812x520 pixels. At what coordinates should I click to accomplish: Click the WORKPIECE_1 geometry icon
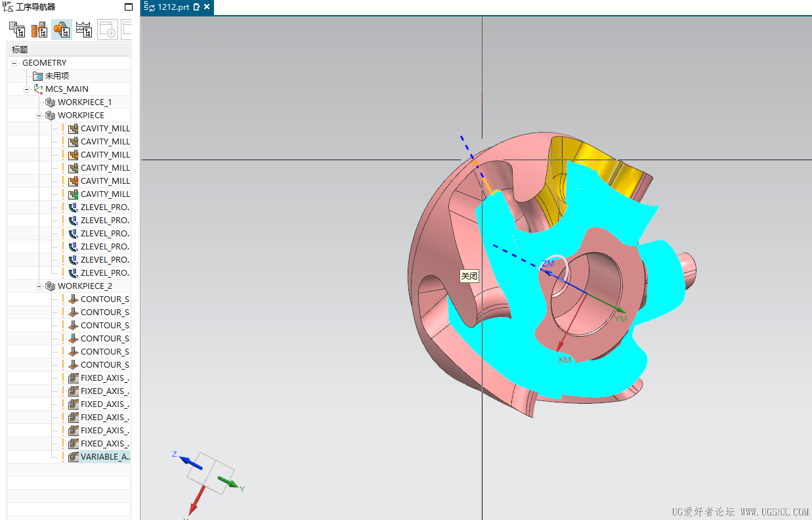tap(51, 102)
